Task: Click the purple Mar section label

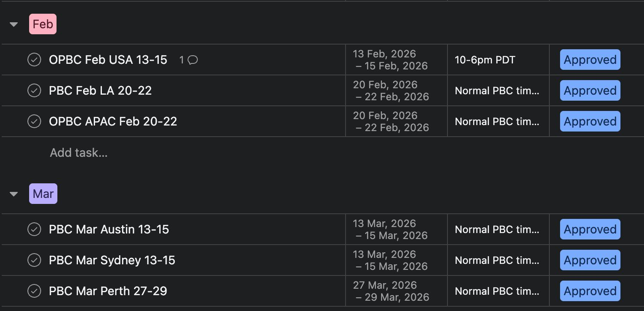Action: point(43,194)
